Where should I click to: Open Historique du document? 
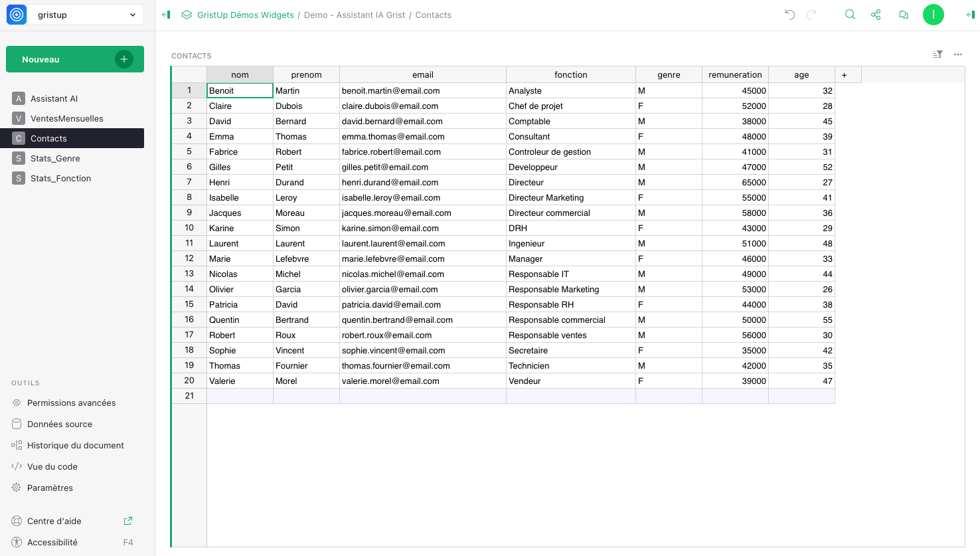(75, 445)
